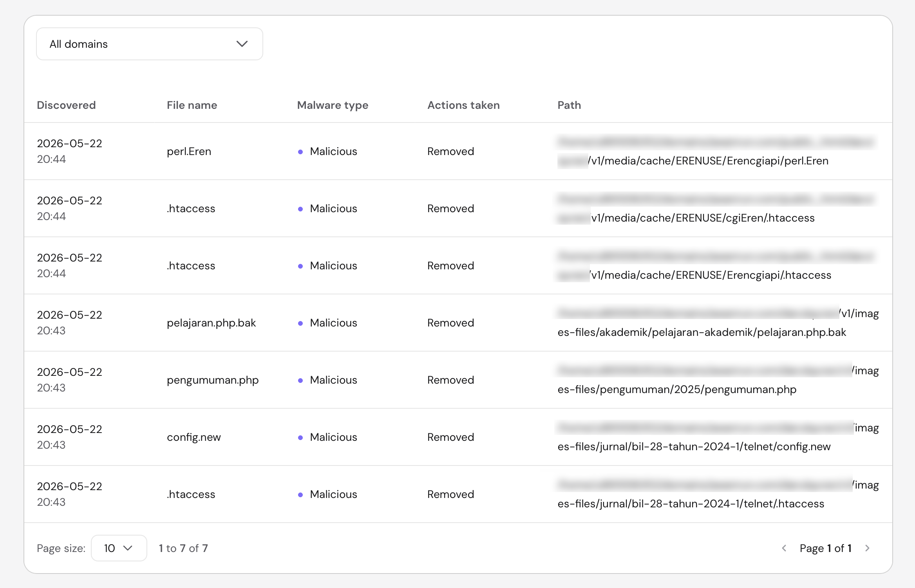Go to the previous page arrow
The image size is (915, 588).
784,548
